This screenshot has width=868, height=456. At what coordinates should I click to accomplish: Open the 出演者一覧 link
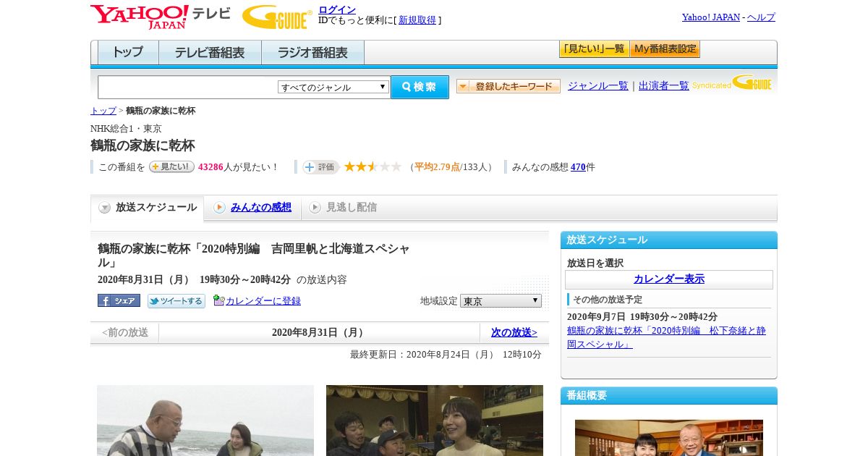pos(664,85)
